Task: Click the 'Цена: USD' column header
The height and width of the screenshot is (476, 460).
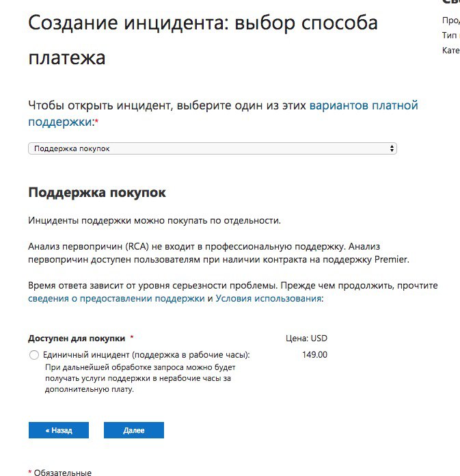Action: 306,338
